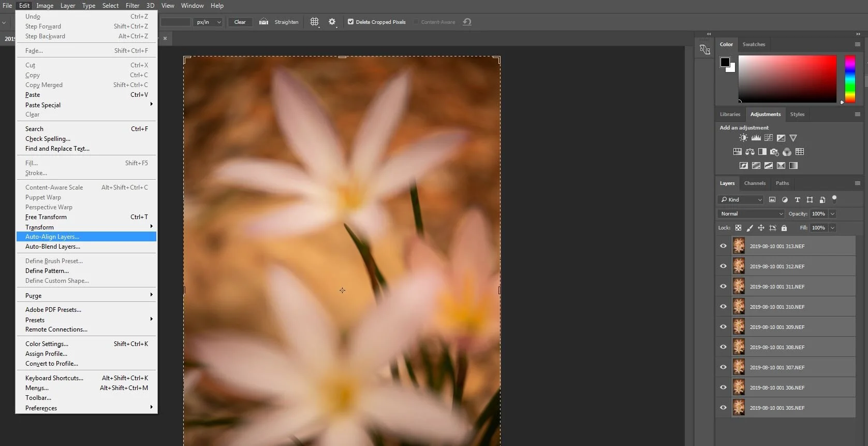Add a Photo Filter adjustment
The width and height of the screenshot is (868, 446).
click(x=774, y=152)
